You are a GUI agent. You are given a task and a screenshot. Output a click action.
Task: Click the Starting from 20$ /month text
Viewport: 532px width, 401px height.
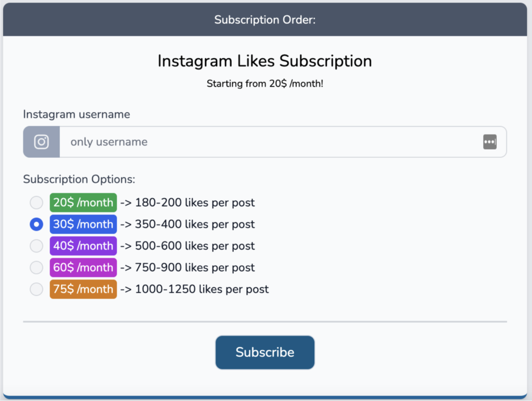tap(265, 84)
